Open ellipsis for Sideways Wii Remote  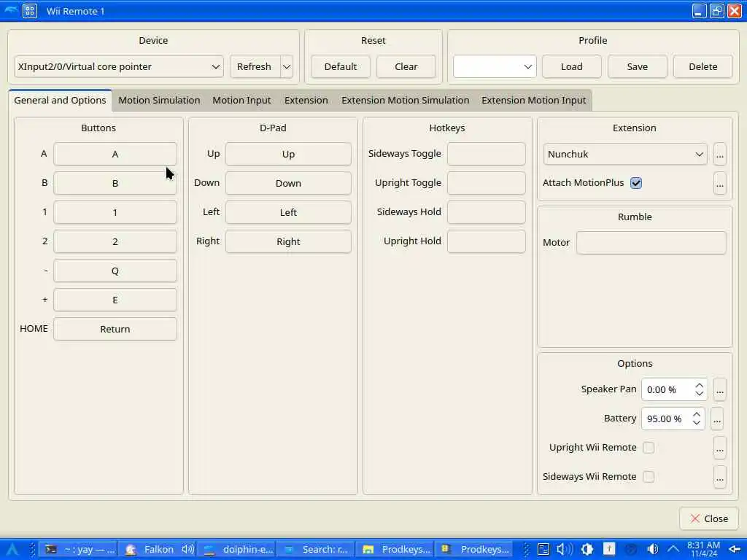click(x=720, y=477)
